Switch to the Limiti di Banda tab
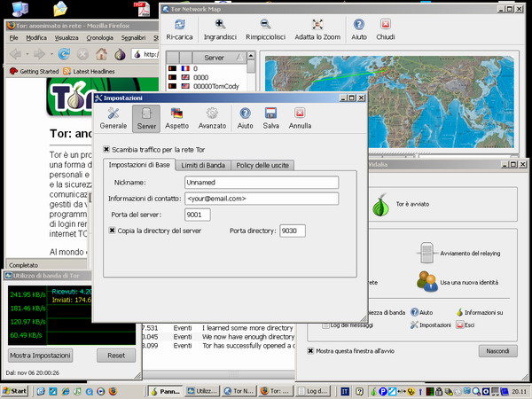Viewport: 532px width, 399px height. click(205, 165)
